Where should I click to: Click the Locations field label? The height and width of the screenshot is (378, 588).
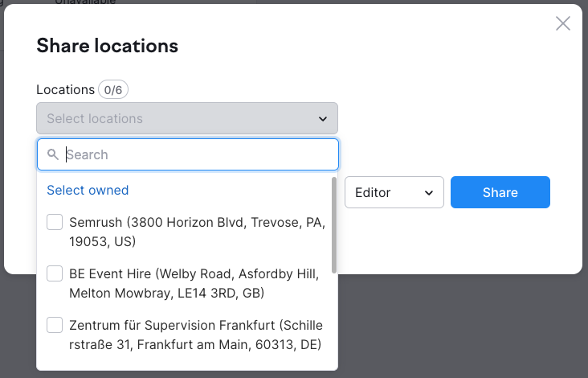[x=65, y=90]
